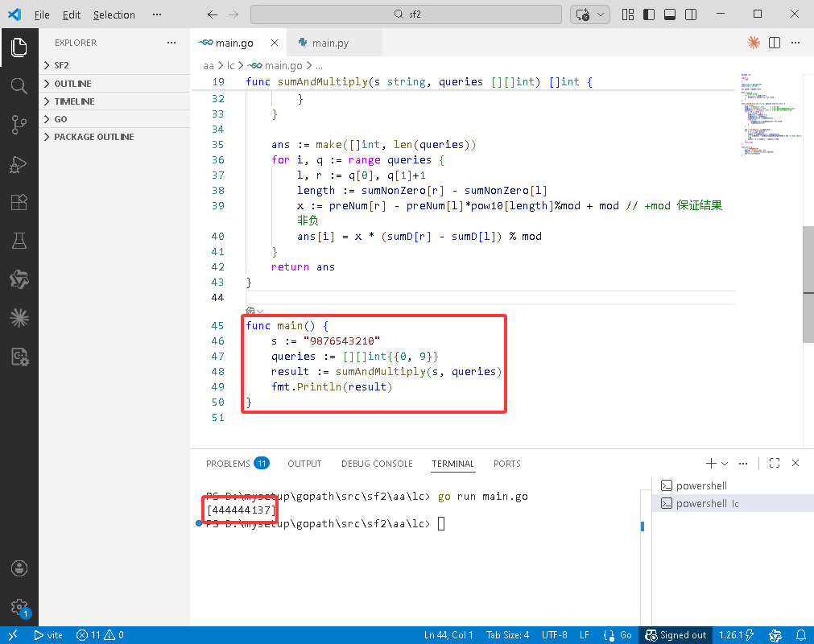Open the new terminal launch profile dropdown
814x644 pixels.
725,463
